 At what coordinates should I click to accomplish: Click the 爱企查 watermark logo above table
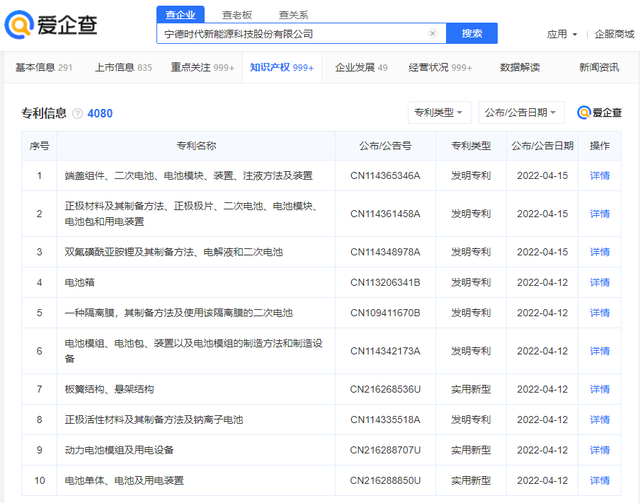tap(600, 112)
